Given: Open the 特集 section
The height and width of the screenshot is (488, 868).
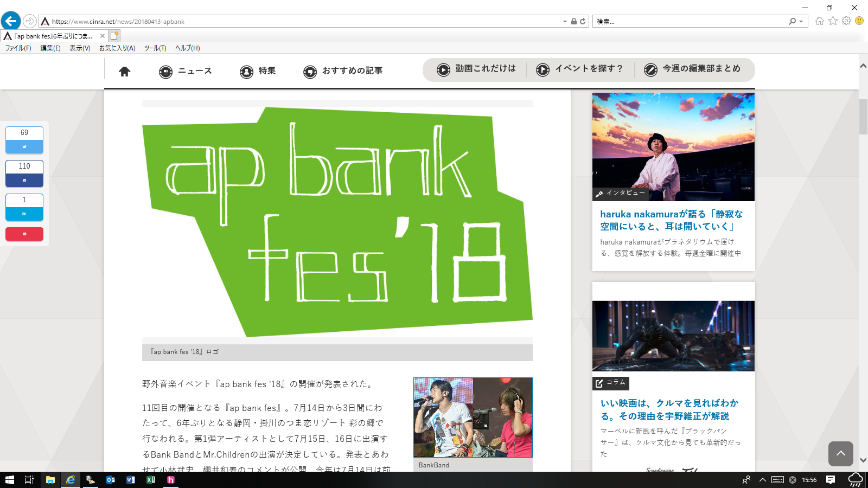Looking at the screenshot, I should (x=258, y=71).
